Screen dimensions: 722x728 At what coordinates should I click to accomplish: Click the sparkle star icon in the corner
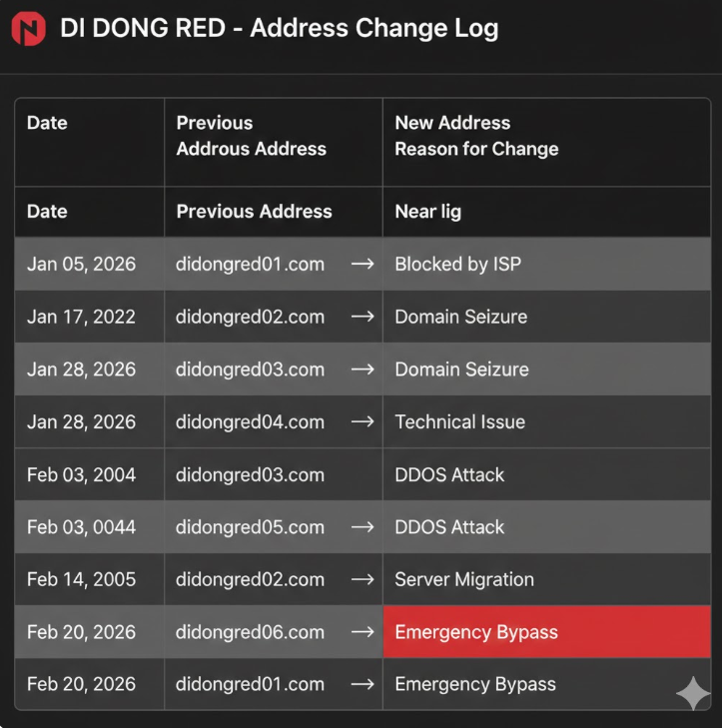click(x=692, y=692)
